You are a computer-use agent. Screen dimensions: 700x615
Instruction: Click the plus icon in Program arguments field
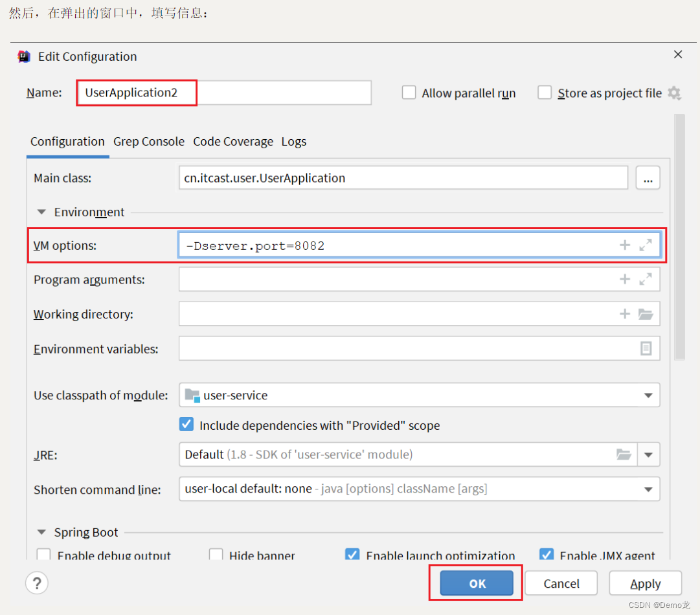click(x=625, y=280)
